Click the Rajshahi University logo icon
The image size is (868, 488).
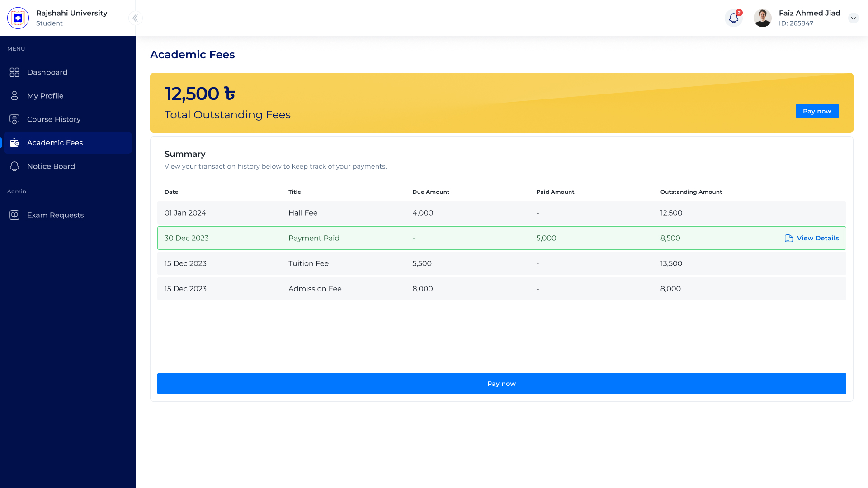click(18, 18)
